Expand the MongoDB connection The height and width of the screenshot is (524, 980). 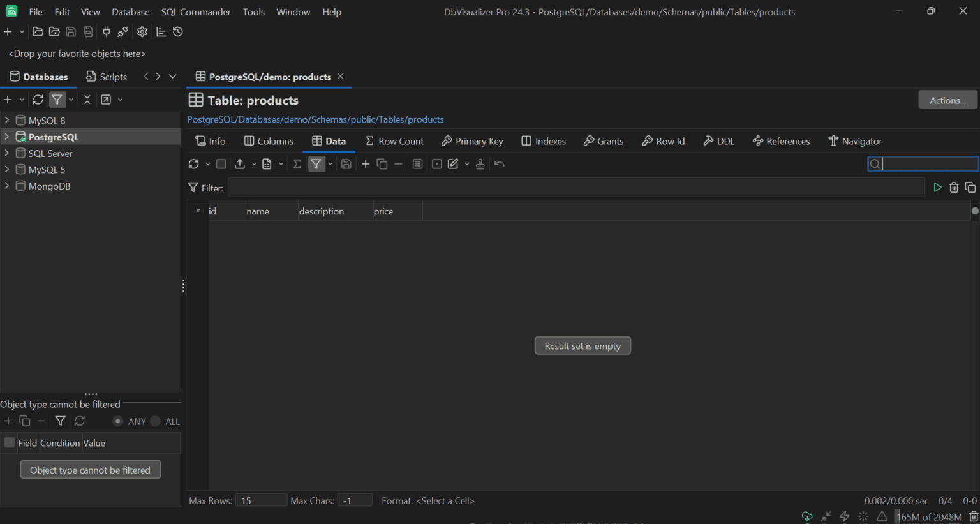coord(6,186)
